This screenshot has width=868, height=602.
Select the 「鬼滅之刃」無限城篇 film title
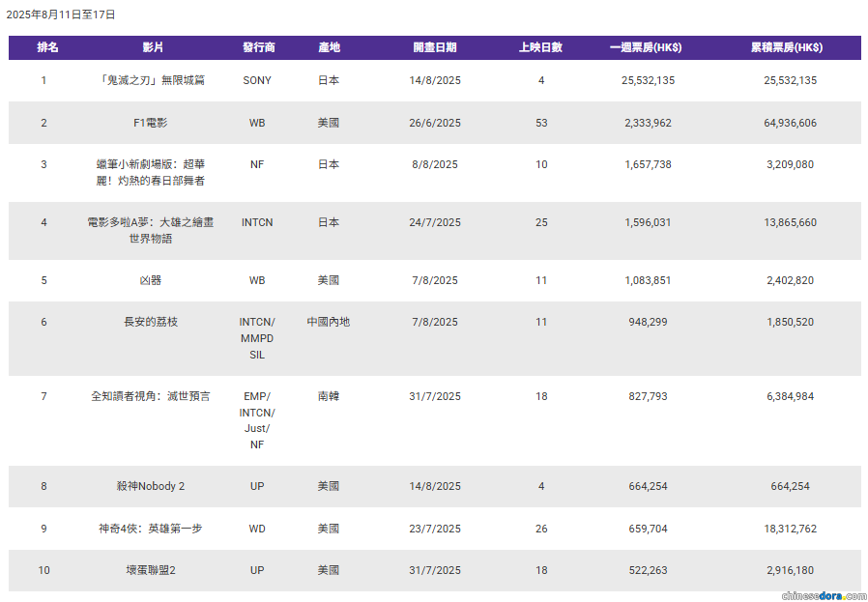[151, 80]
